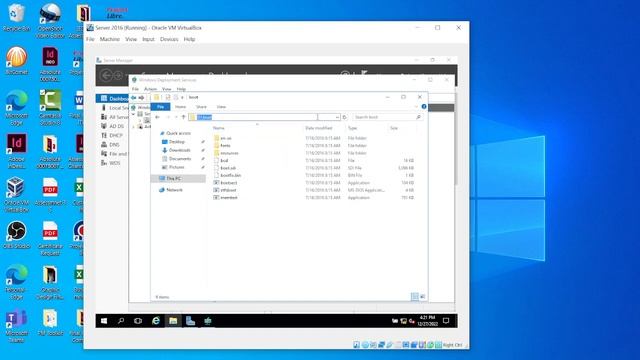Open OpenShot Video Editor desktop shortcut
This screenshot has height=360, width=640.
(x=50, y=20)
